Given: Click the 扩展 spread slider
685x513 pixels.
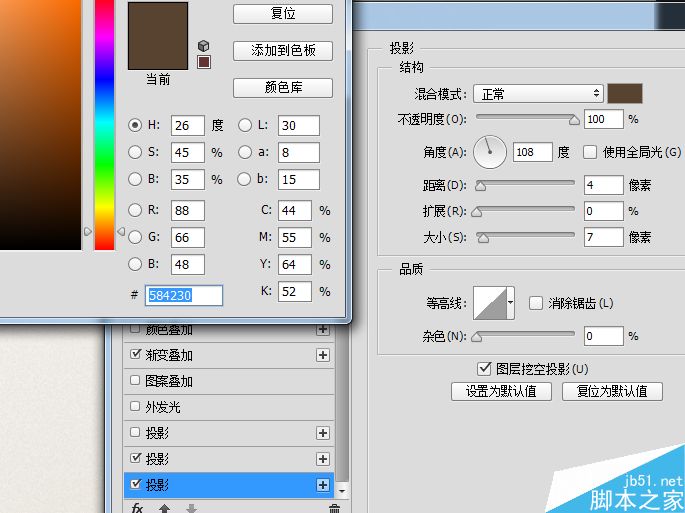Looking at the screenshot, I should pyautogui.click(x=523, y=211).
